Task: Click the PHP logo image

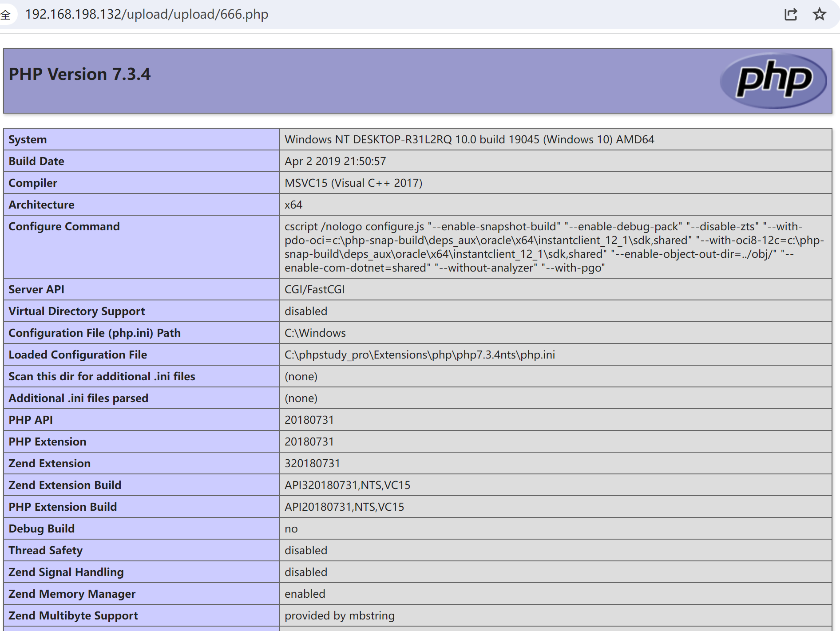Action: point(773,81)
